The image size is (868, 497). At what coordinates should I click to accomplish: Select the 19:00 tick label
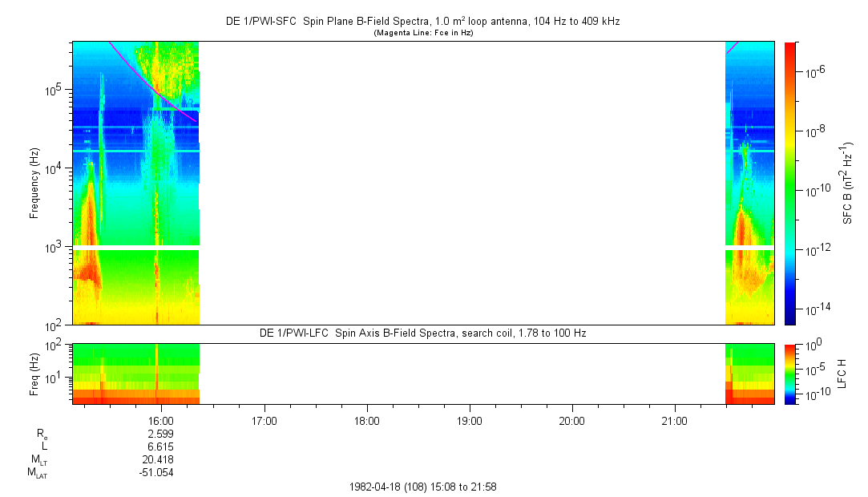point(469,420)
